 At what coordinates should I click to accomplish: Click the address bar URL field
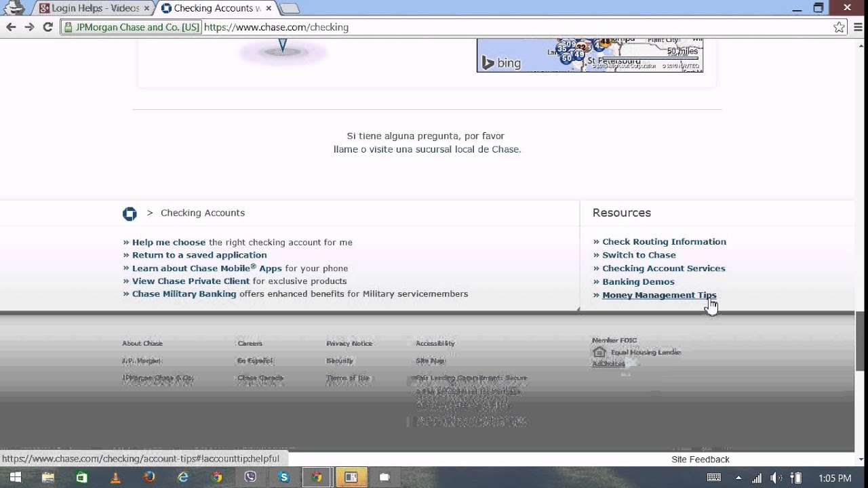[x=515, y=27]
